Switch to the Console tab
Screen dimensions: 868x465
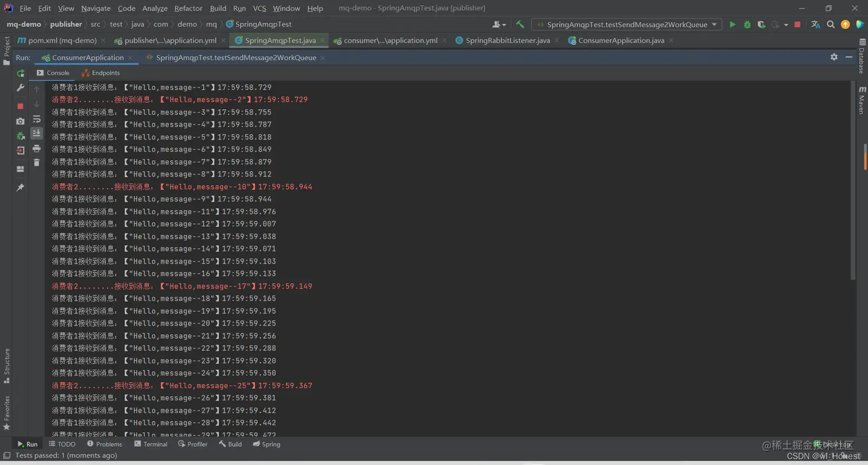(x=53, y=73)
